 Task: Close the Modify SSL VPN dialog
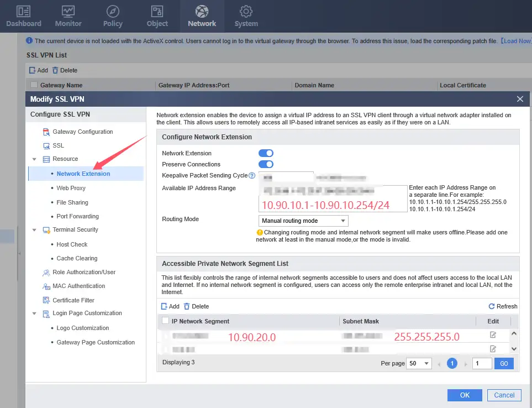pos(519,99)
